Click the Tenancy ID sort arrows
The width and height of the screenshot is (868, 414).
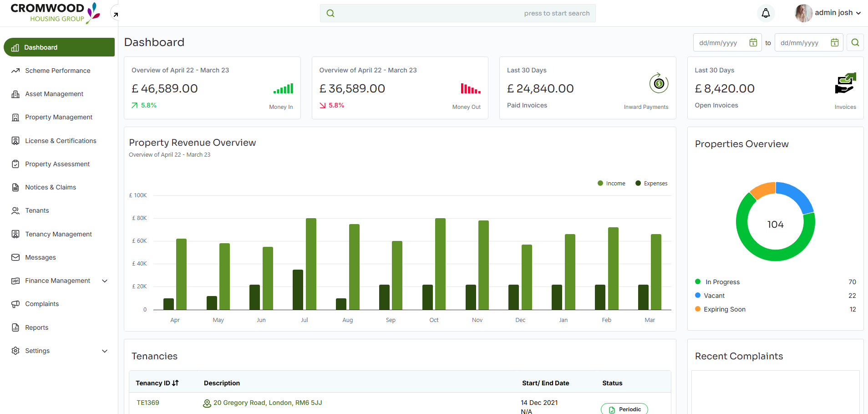(175, 383)
